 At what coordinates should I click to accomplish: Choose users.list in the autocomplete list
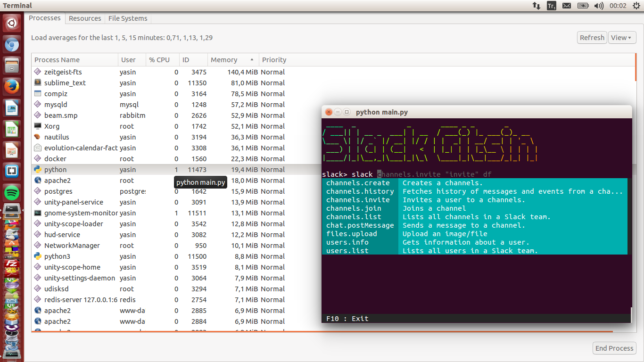475,251
